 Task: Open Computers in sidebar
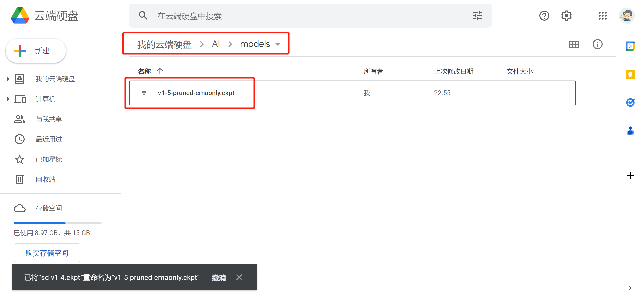(x=45, y=99)
